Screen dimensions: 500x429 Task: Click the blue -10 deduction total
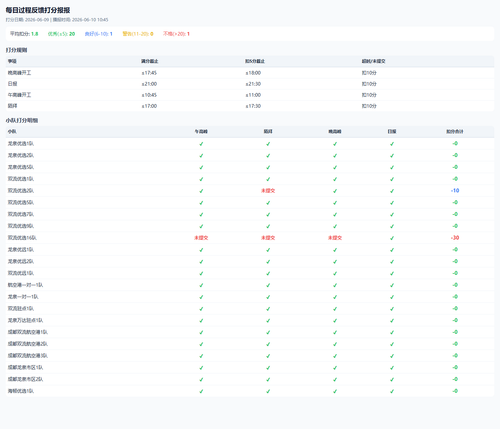click(x=455, y=191)
